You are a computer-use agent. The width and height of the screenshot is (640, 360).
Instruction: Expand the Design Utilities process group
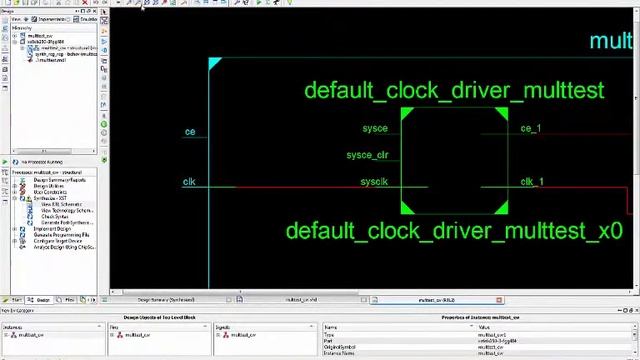pyautogui.click(x=15, y=186)
